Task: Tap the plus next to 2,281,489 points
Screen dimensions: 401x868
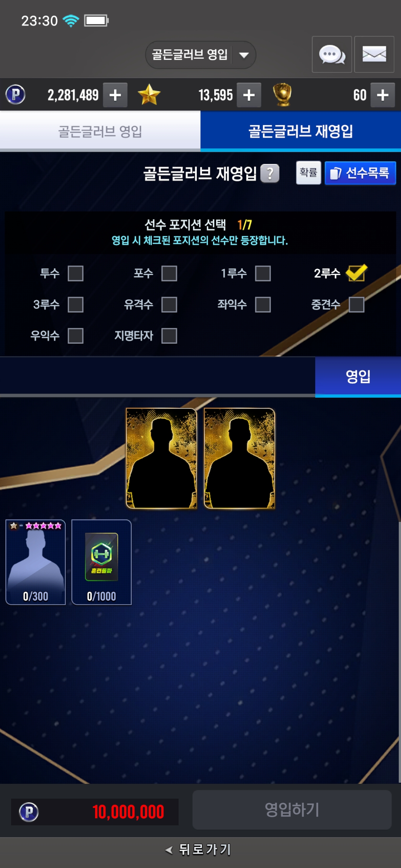Action: 115,95
